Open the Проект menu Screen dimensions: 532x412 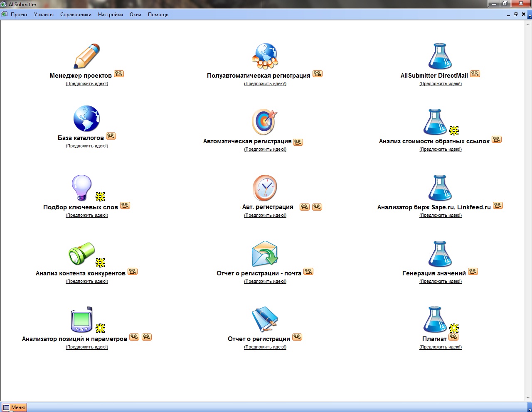point(19,15)
